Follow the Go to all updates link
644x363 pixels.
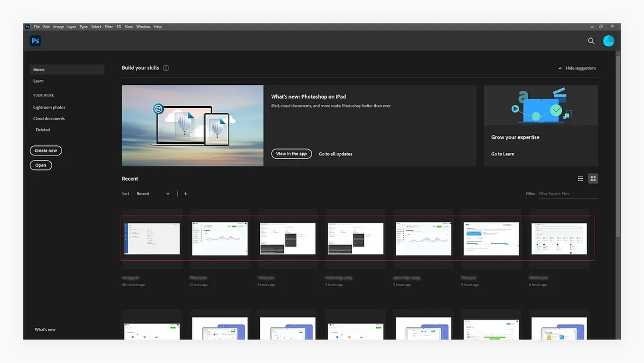[x=335, y=154]
